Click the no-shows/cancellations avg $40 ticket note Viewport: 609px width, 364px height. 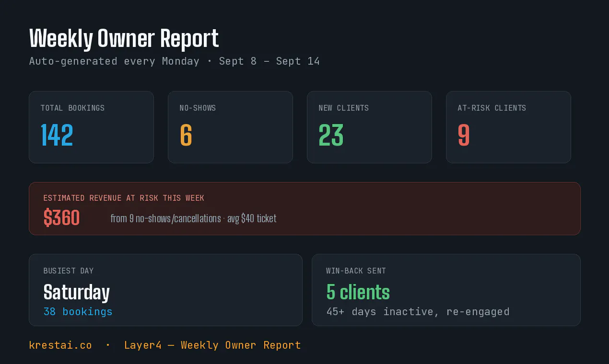[x=193, y=219]
